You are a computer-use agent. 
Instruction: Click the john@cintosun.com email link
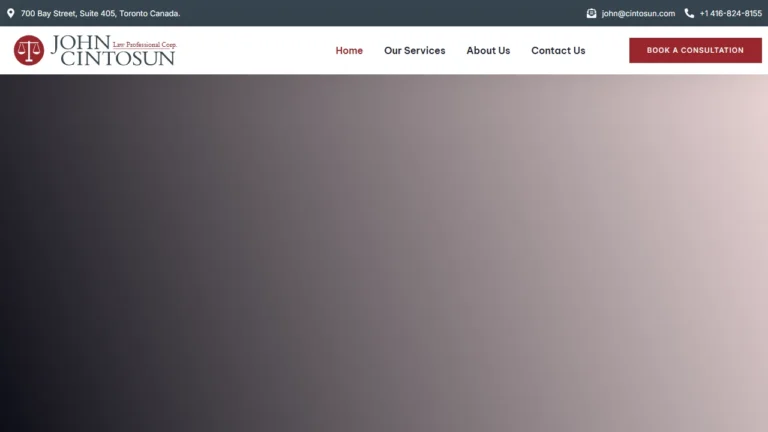pos(638,13)
